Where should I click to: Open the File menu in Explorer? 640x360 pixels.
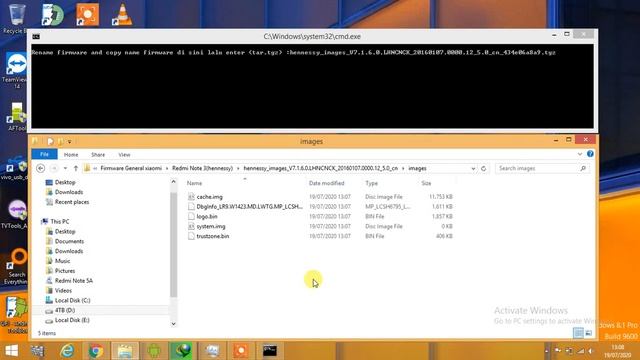[44, 154]
